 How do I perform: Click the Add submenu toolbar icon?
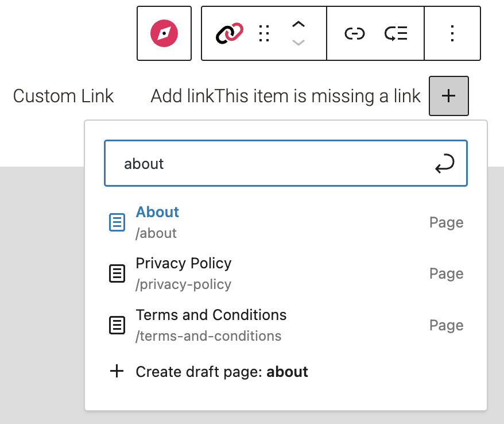pos(396,33)
